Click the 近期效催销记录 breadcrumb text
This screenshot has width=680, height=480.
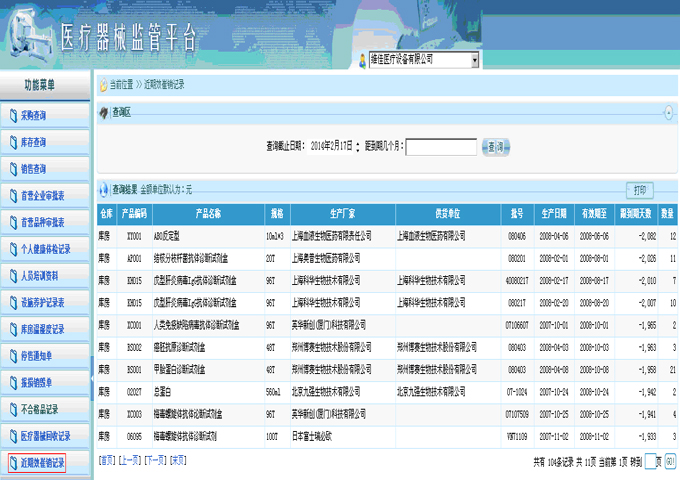[x=164, y=85]
